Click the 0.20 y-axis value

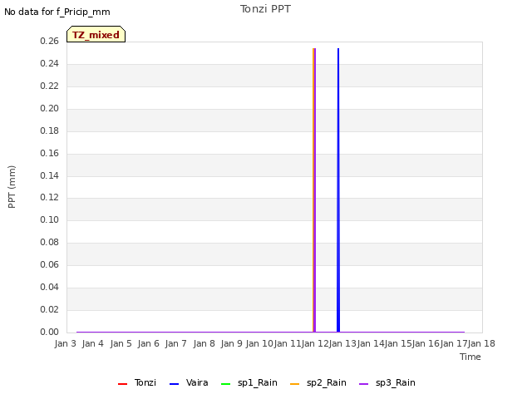pos(49,108)
